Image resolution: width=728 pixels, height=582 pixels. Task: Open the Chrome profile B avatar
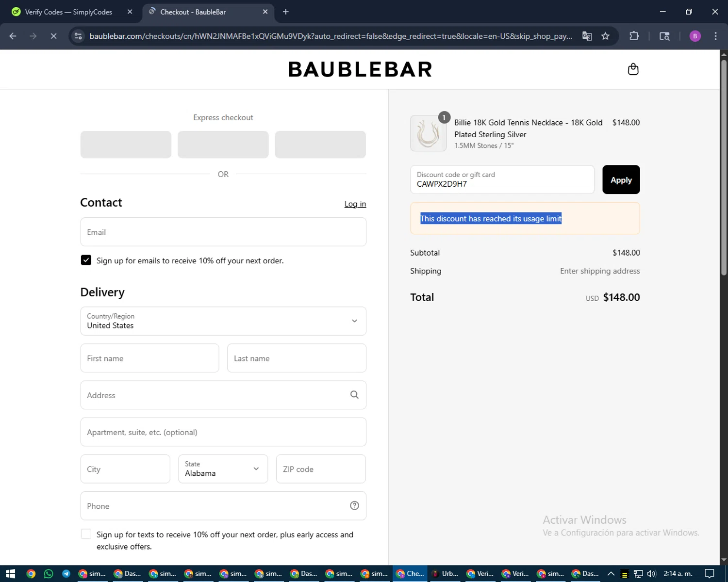[695, 36]
